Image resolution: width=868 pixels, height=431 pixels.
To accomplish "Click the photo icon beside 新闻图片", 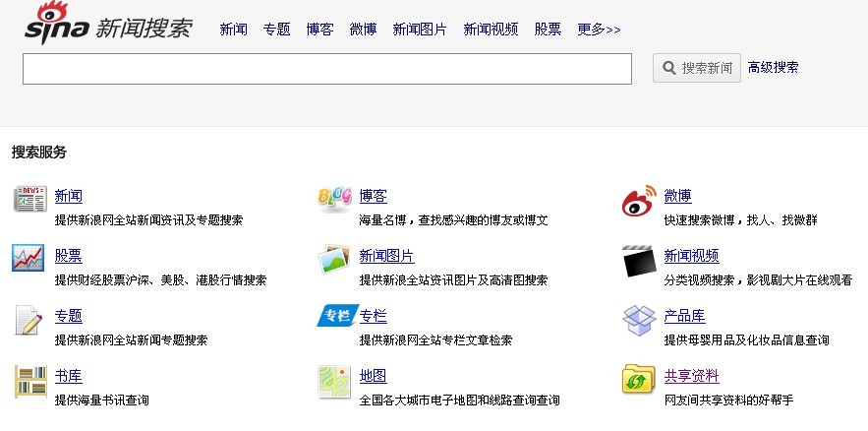I will tap(334, 259).
